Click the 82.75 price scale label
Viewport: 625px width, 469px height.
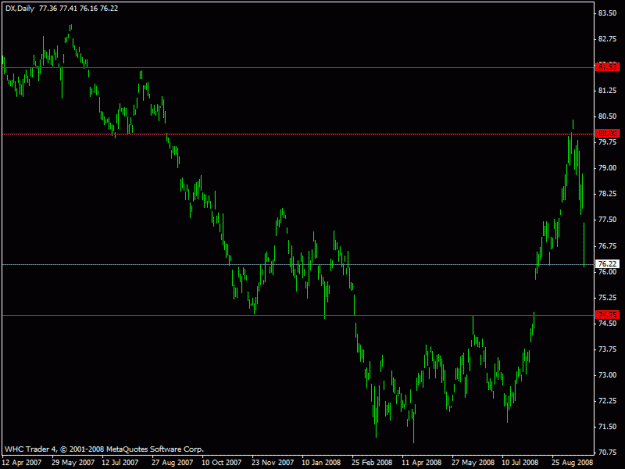pyautogui.click(x=607, y=39)
